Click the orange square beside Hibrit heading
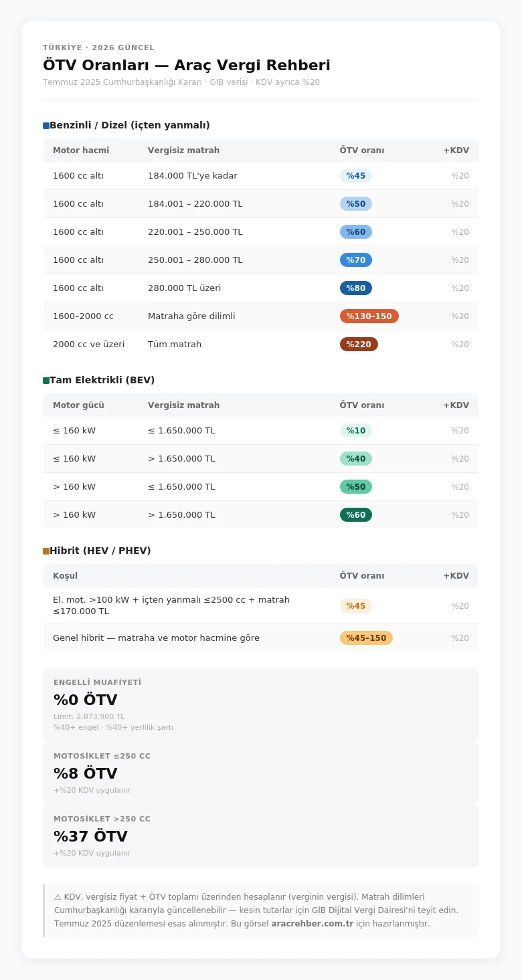Screen dimensions: 522x980 pos(46,551)
